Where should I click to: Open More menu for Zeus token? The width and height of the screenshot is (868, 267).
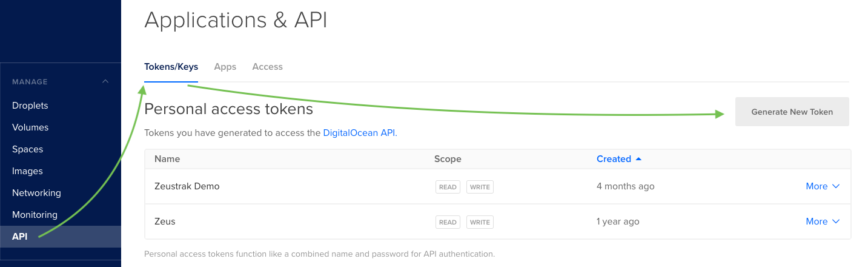823,221
